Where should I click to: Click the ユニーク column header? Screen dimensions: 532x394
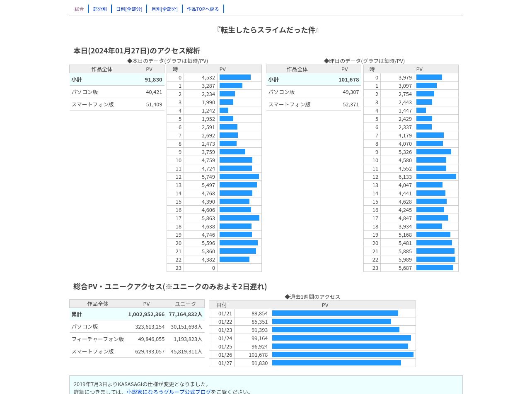pos(186,304)
